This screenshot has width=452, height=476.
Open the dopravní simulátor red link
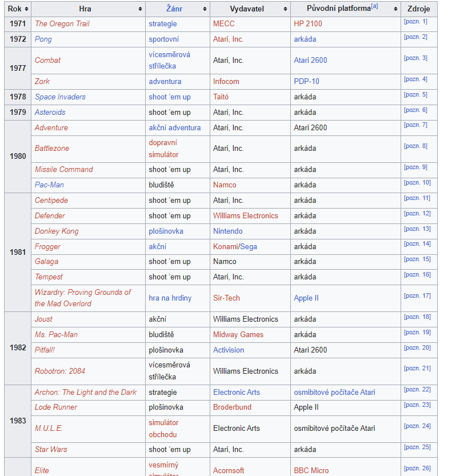pos(163,149)
